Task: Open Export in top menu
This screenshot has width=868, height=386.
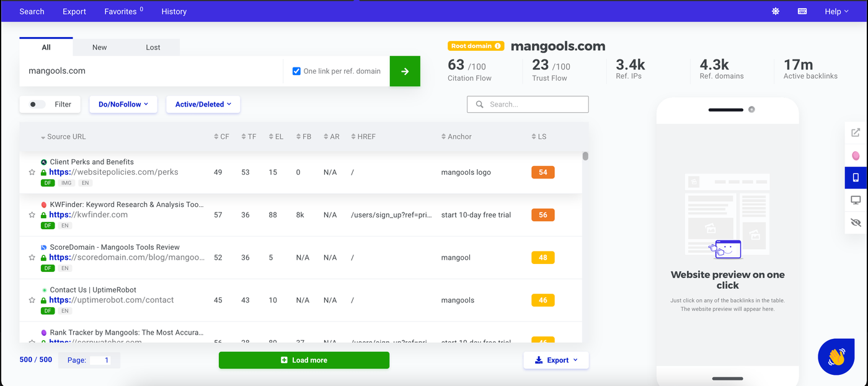Action: [x=74, y=11]
